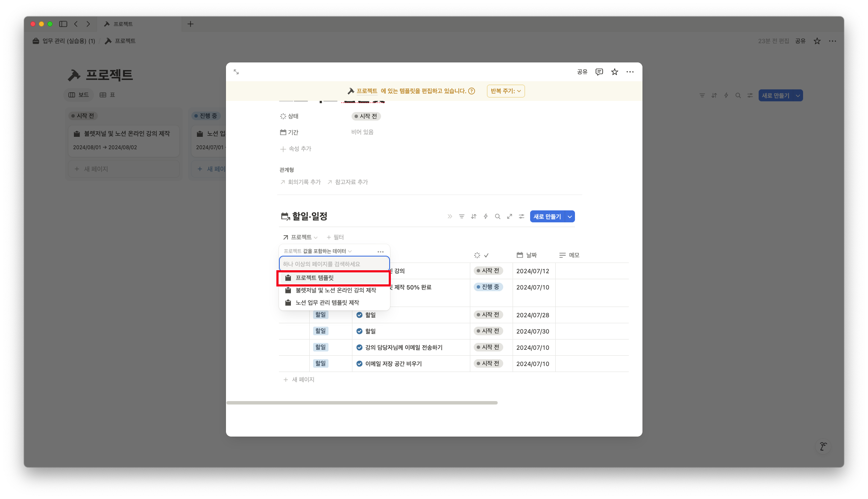
Task: Open the 프로젝트 filter chip dropdown
Action: pyautogui.click(x=300, y=237)
